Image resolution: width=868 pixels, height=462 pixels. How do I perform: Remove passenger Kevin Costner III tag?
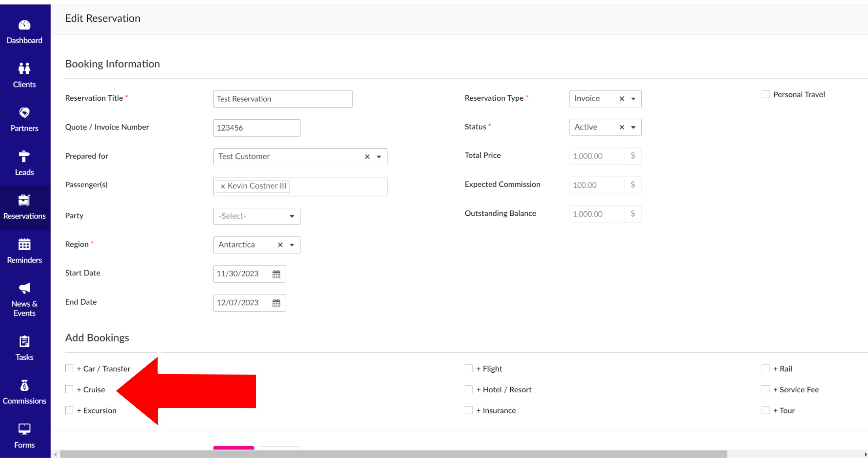click(223, 187)
